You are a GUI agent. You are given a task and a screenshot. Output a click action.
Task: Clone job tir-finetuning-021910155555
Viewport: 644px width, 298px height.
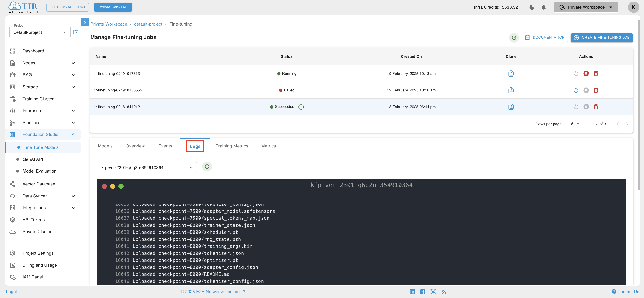(511, 90)
